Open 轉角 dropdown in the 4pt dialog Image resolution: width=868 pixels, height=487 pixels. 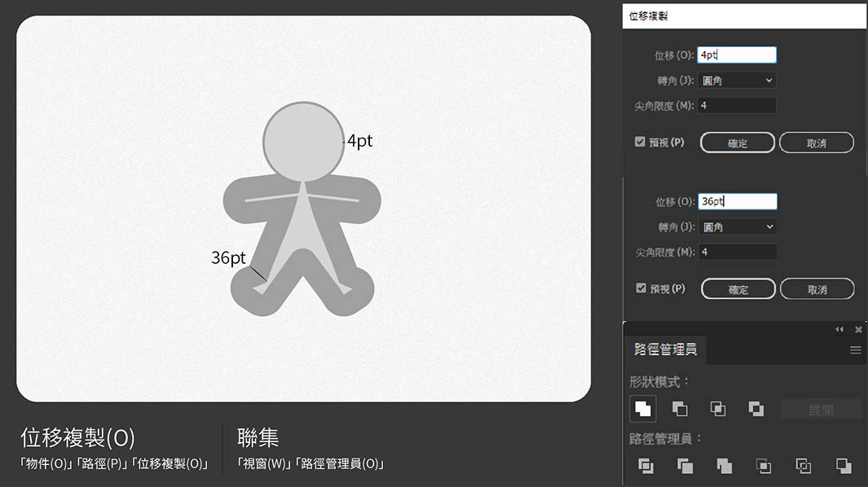pos(737,80)
